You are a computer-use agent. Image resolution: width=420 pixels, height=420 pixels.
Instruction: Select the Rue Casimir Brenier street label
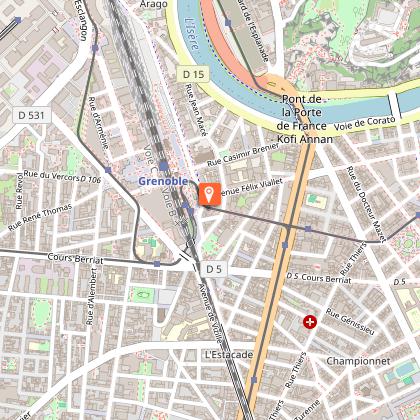coord(243,155)
